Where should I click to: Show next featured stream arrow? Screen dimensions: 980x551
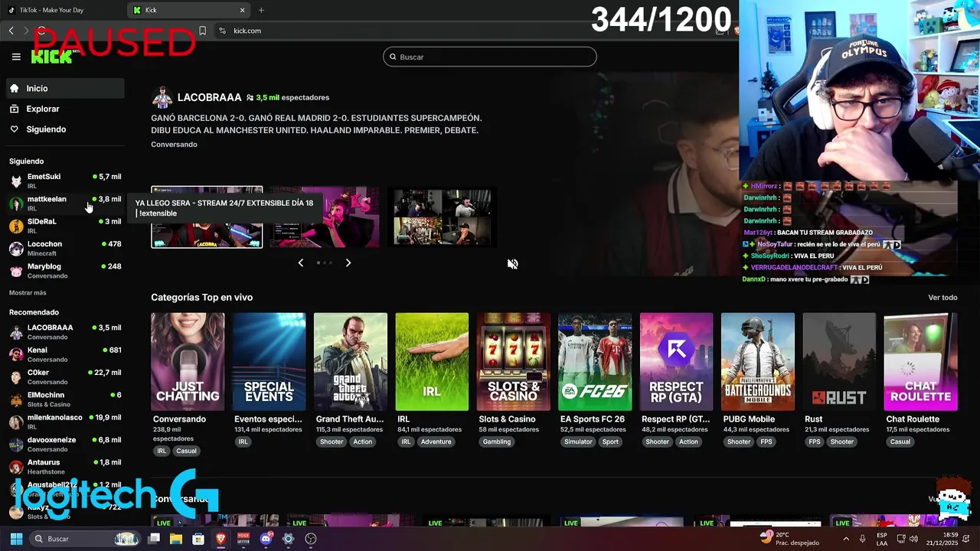pos(348,262)
